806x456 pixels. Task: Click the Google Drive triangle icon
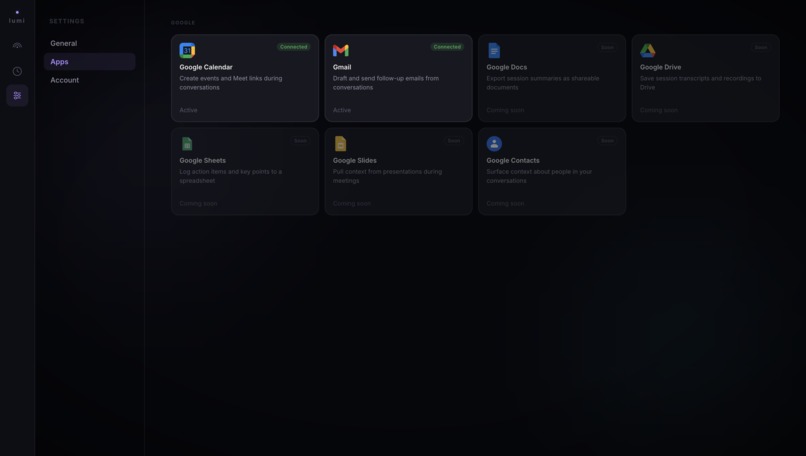[x=648, y=50]
